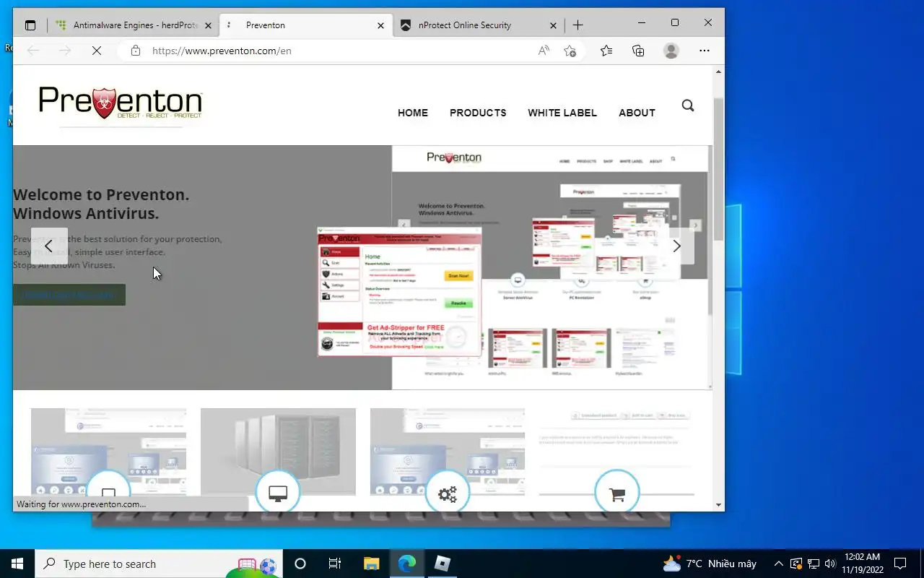Click the green button under the welcome text
This screenshot has height=578, width=924.
tap(69, 295)
